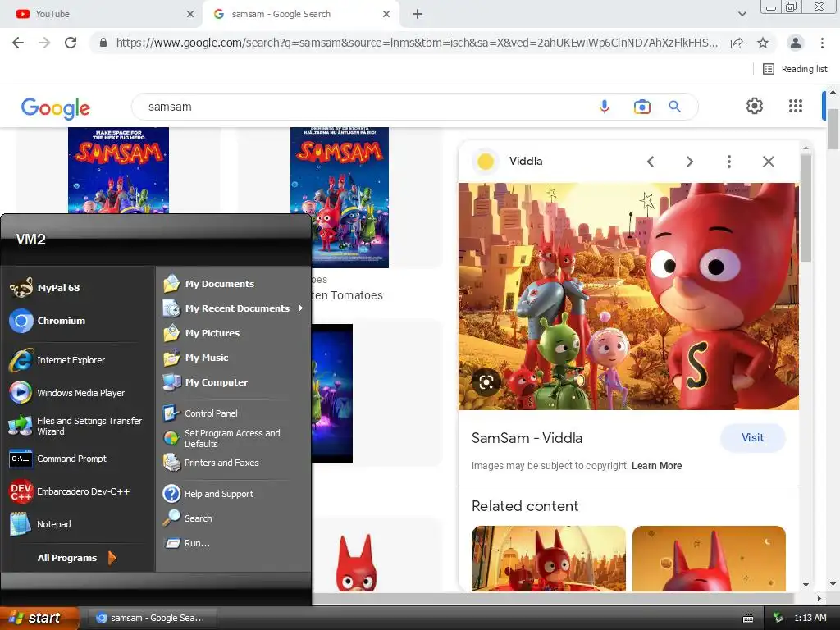
Task: Open Chrome three-dot menu
Action: (822, 43)
